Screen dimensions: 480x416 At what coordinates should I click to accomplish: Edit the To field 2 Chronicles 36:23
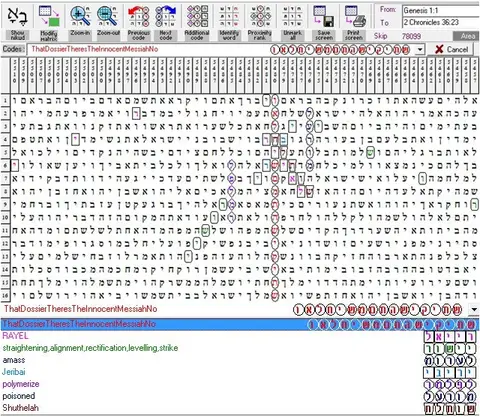[441, 22]
